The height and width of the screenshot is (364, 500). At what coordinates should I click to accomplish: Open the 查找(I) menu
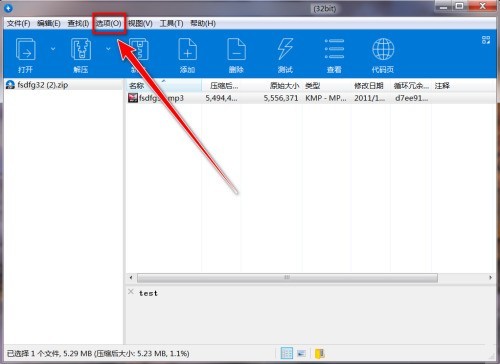click(x=78, y=23)
